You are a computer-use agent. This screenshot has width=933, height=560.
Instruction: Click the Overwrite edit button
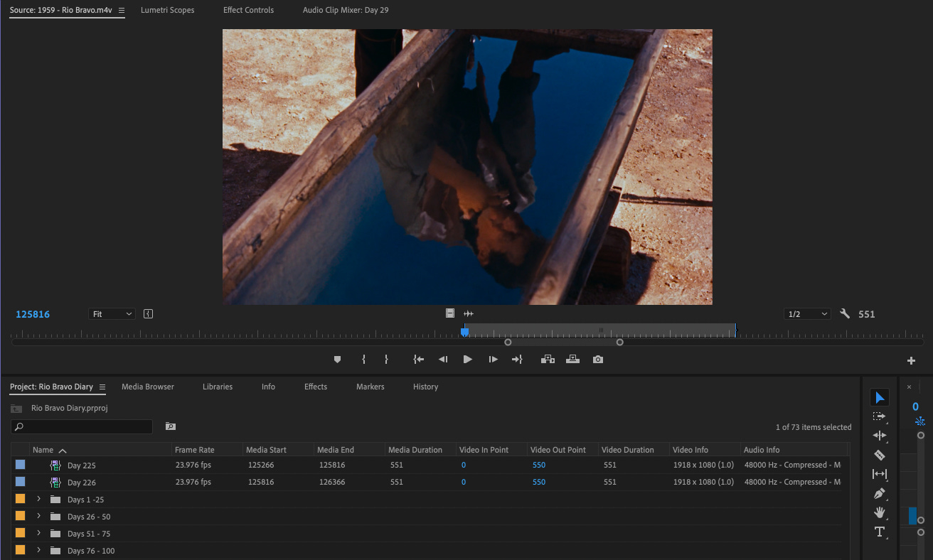(572, 360)
